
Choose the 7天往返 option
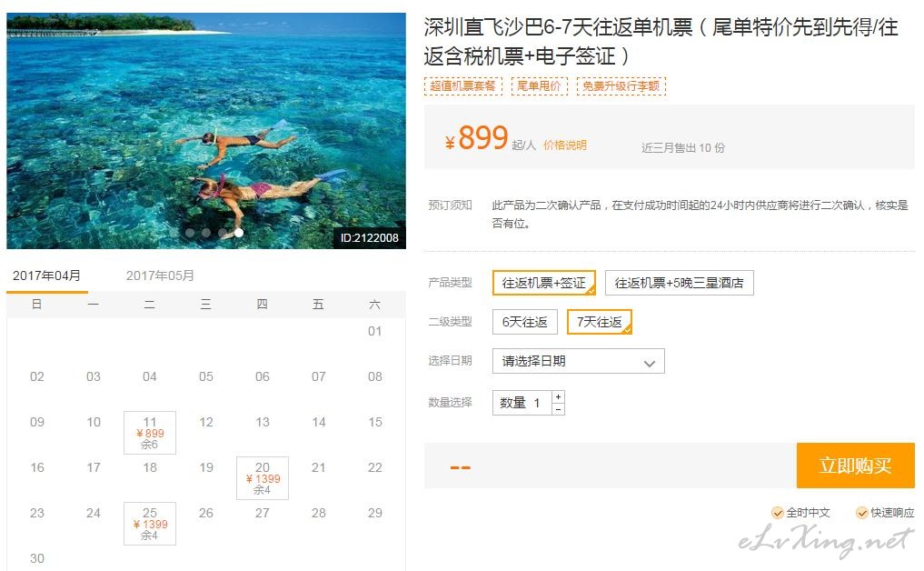pos(600,322)
